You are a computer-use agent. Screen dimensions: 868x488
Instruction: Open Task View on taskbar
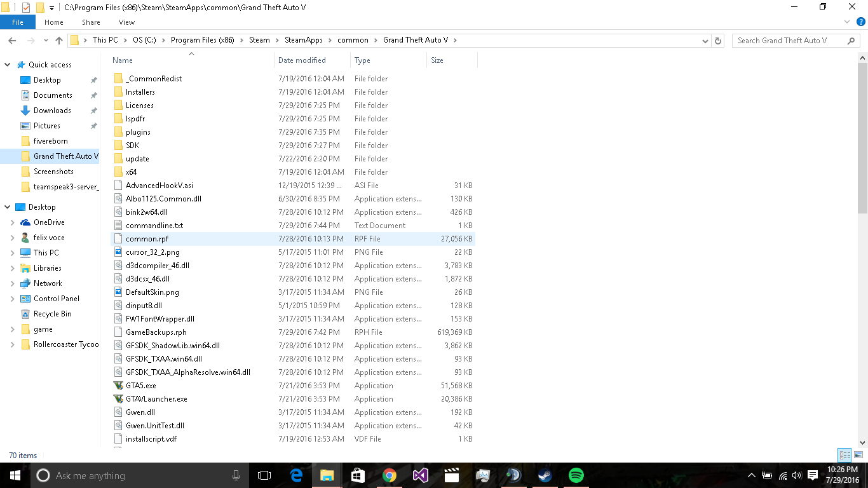click(264, 475)
